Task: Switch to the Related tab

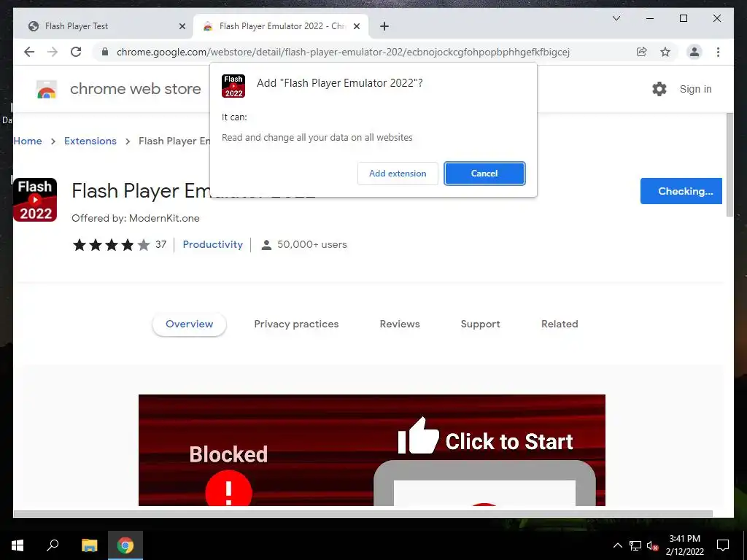Action: point(560,324)
